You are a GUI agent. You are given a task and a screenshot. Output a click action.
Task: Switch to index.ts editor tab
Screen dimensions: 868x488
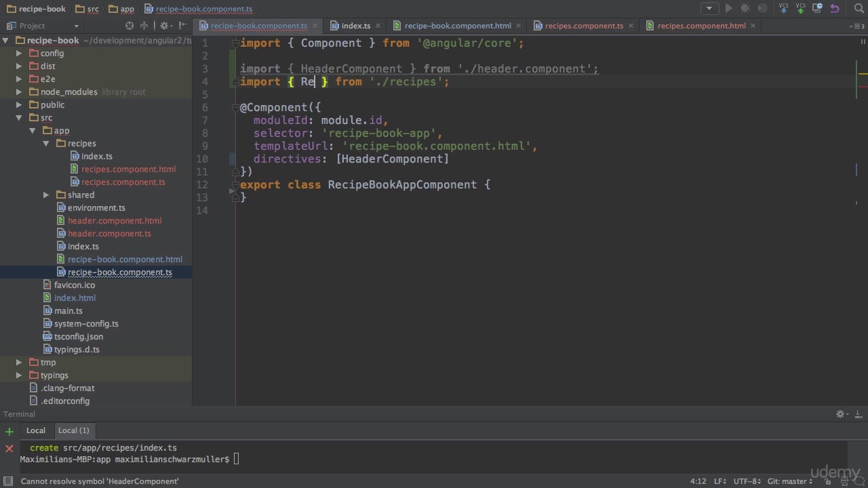355,26
